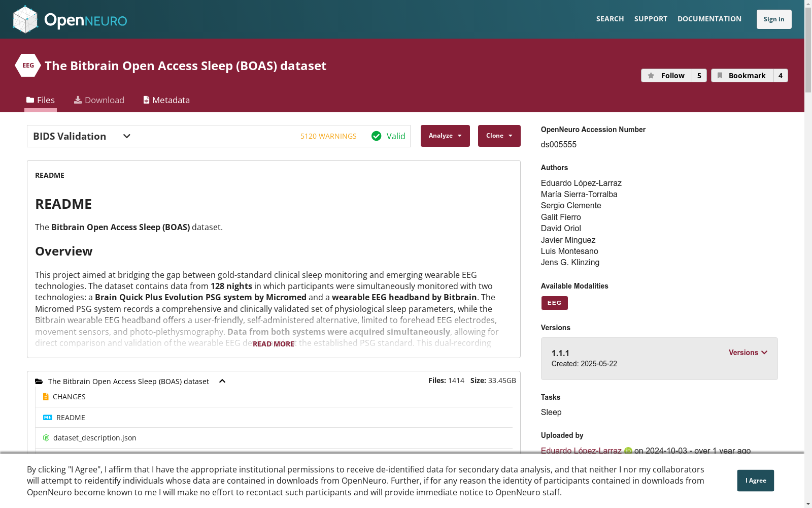This screenshot has height=508, width=812.
Task: Click the open folder icon for dataset tree
Action: (x=39, y=382)
